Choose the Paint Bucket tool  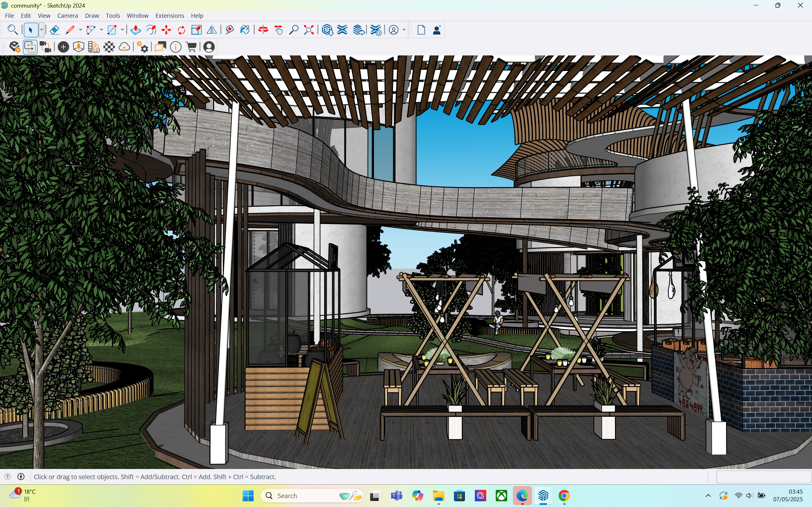245,30
